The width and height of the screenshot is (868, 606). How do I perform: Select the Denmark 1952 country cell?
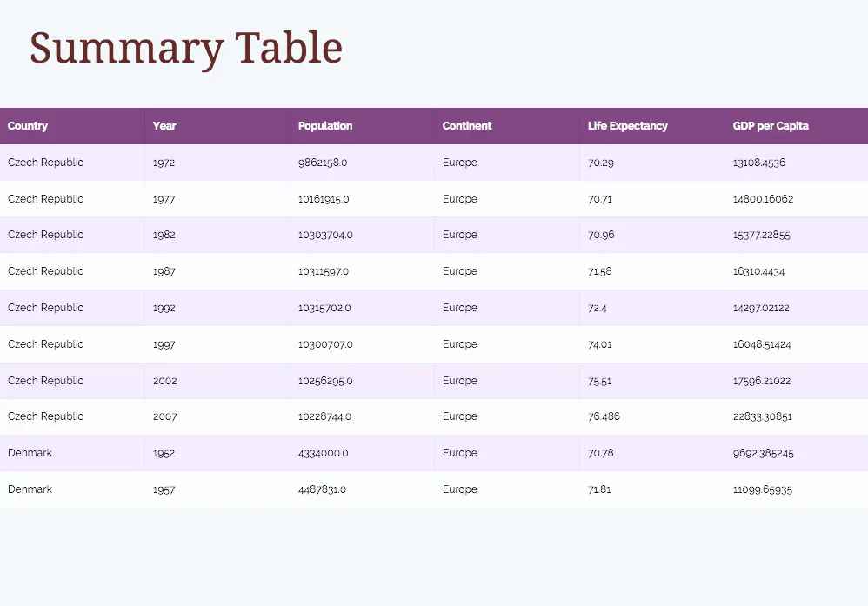(30, 453)
